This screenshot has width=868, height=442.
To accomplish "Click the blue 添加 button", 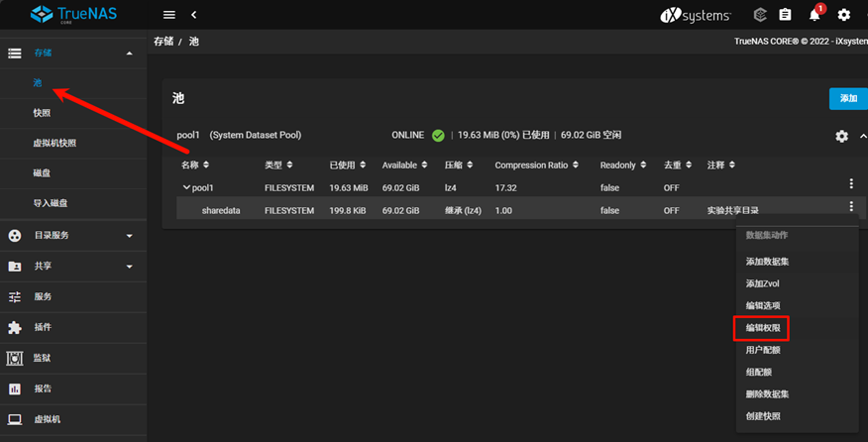I will click(x=847, y=99).
